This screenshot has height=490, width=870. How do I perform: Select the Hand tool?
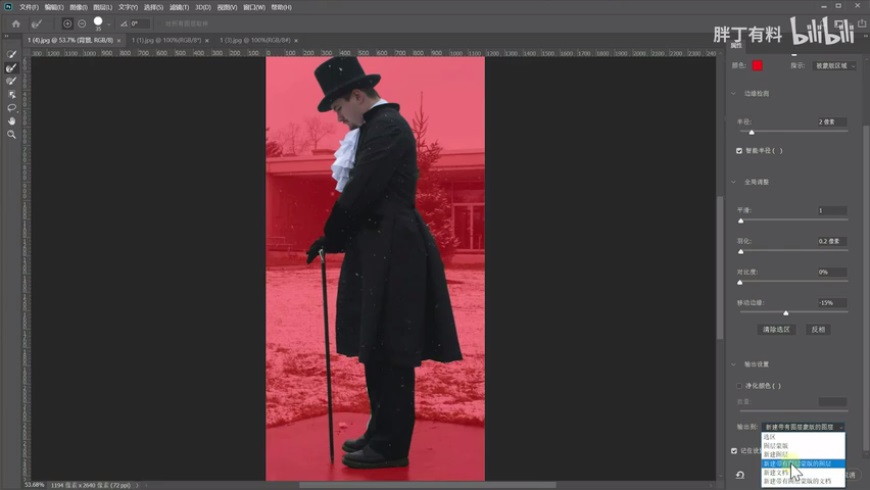tap(12, 120)
